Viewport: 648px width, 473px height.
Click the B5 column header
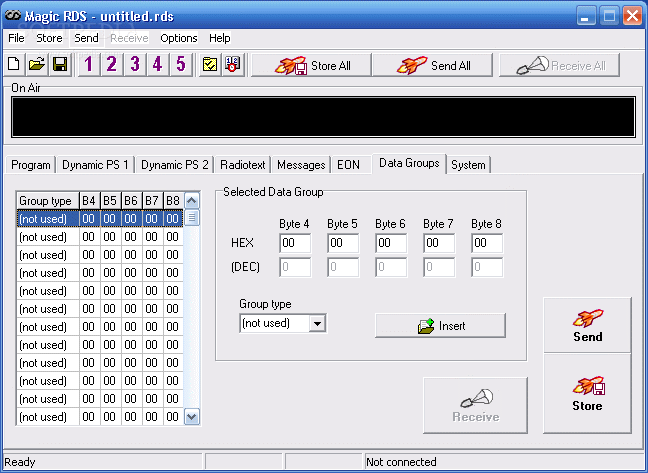[x=110, y=201]
